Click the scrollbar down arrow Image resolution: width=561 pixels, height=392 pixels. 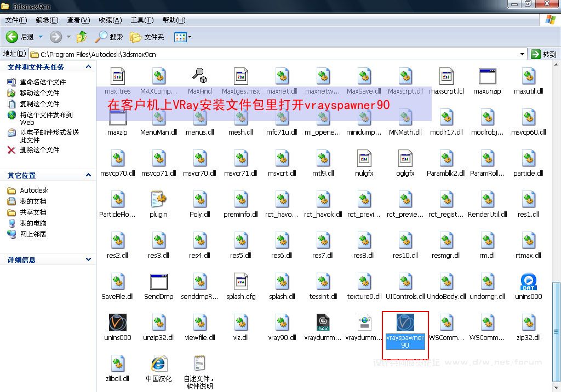[x=556, y=388]
